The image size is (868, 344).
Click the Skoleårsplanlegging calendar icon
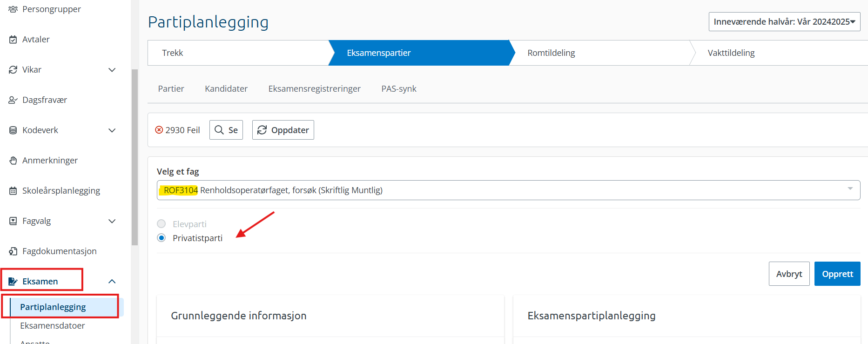tap(13, 191)
